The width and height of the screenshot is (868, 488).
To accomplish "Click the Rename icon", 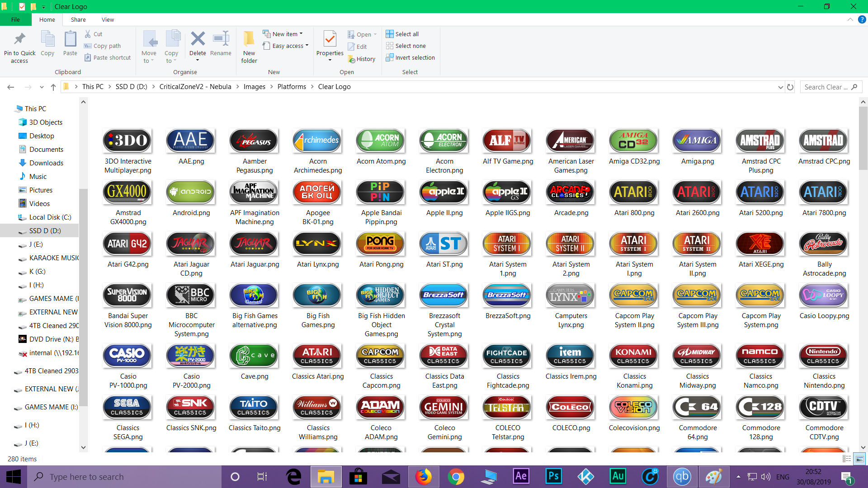I will (221, 39).
